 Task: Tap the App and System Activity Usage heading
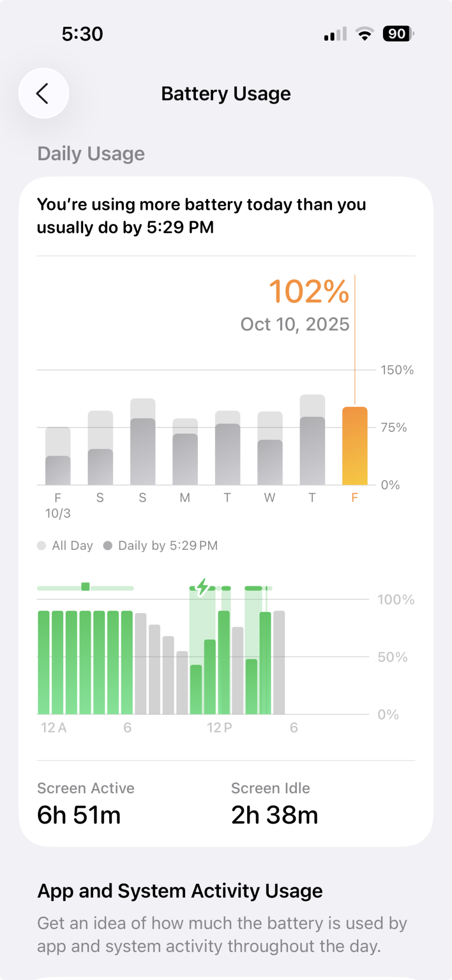pos(180,891)
